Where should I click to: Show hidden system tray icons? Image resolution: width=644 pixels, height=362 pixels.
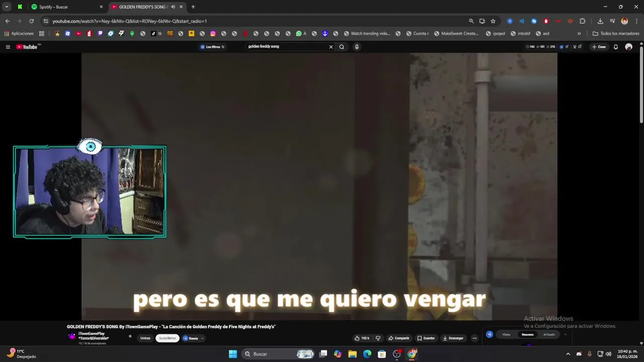click(568, 354)
